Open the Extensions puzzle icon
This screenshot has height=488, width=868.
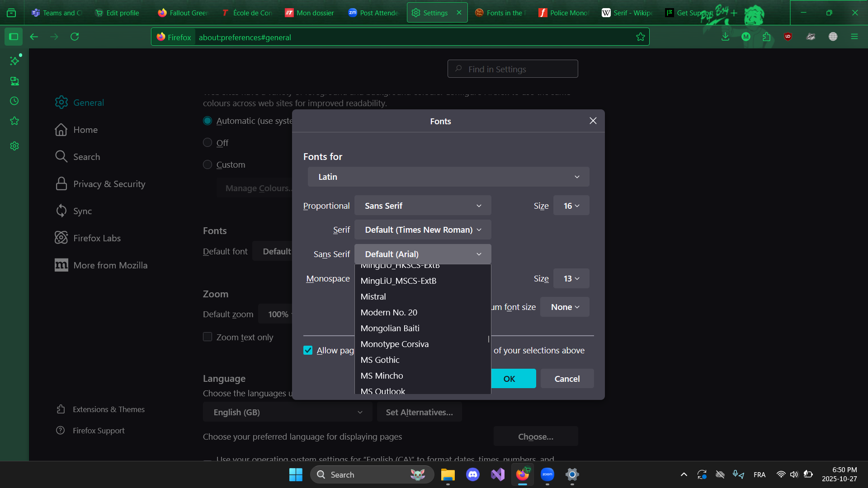pos(767,37)
